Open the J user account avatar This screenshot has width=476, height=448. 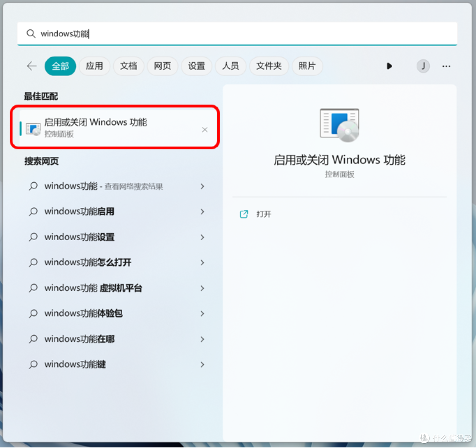pos(423,66)
